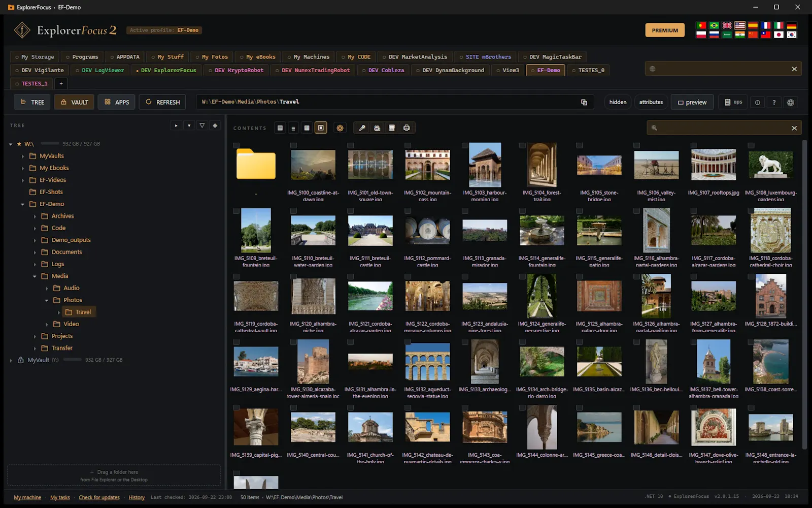Switch contents to compact lines view

293,128
